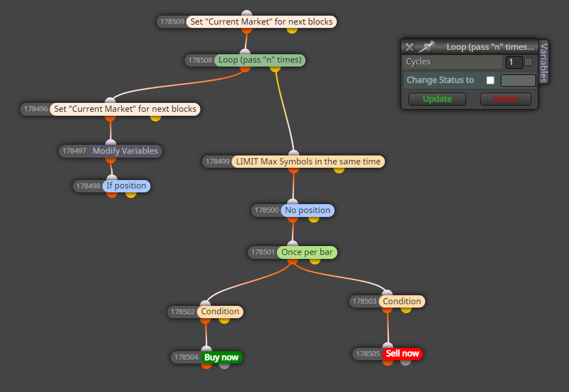This screenshot has height=392, width=569.
Task: Select the Buy now block
Action: pyautogui.click(x=222, y=357)
